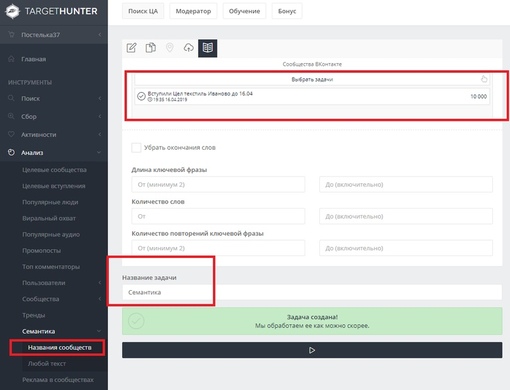Click the Задача создана! notification text
The width and height of the screenshot is (510, 390).
[x=312, y=317]
